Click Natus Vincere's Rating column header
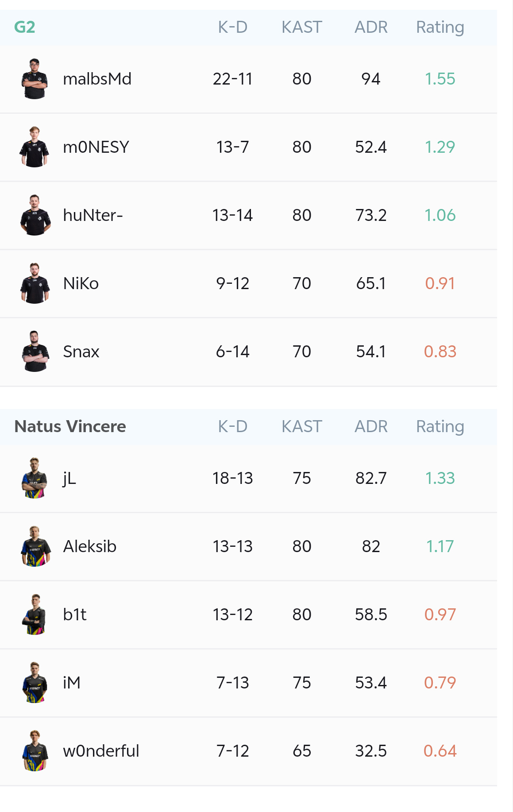 click(440, 426)
